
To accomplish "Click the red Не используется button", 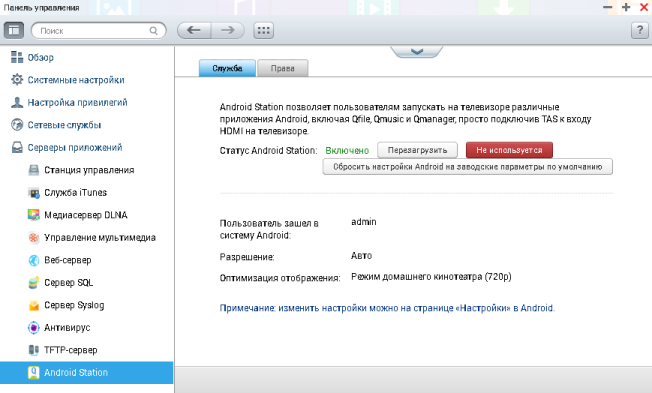I will pyautogui.click(x=509, y=150).
